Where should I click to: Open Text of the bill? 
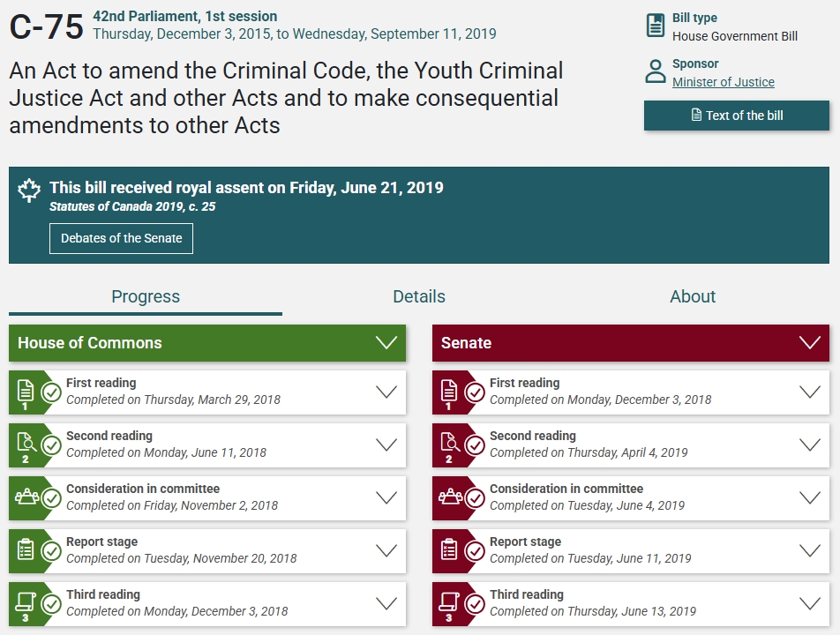pyautogui.click(x=737, y=116)
